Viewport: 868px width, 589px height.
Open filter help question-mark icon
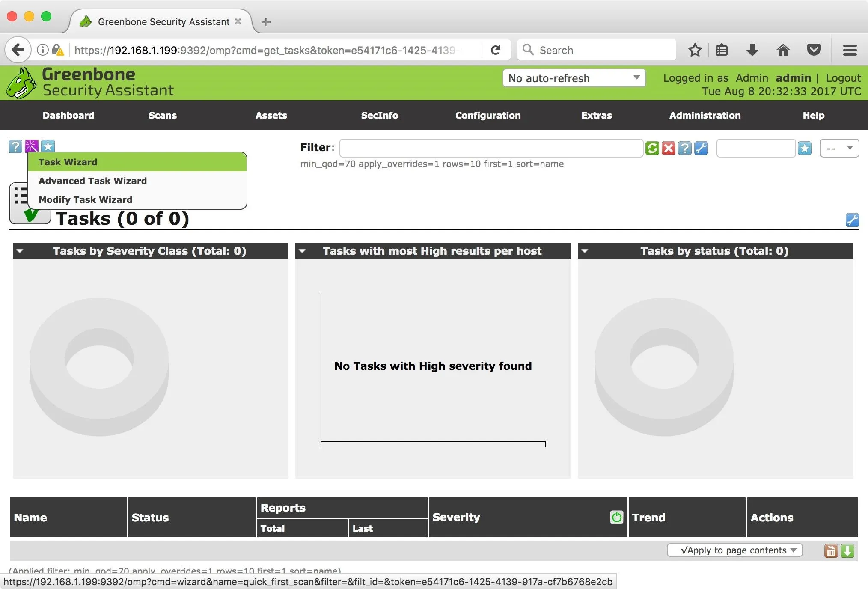point(684,148)
